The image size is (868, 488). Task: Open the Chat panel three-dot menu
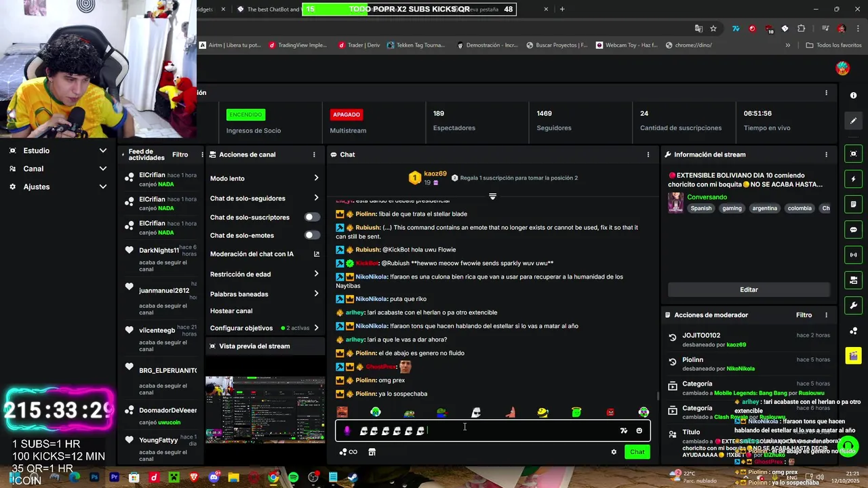[x=648, y=155]
